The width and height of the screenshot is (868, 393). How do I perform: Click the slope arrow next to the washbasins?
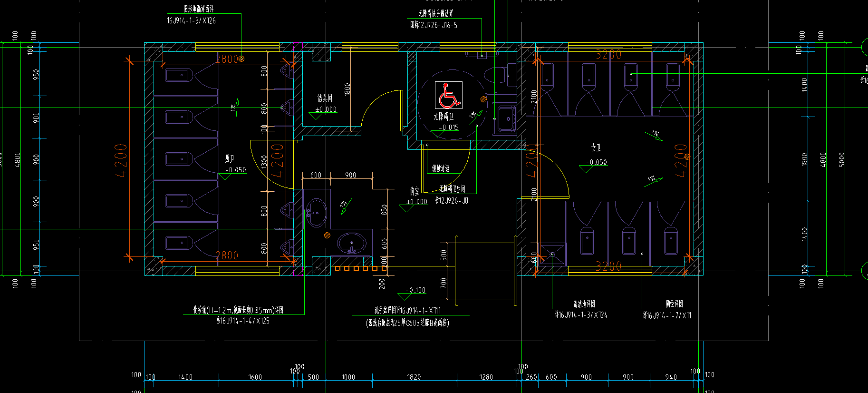(346, 206)
